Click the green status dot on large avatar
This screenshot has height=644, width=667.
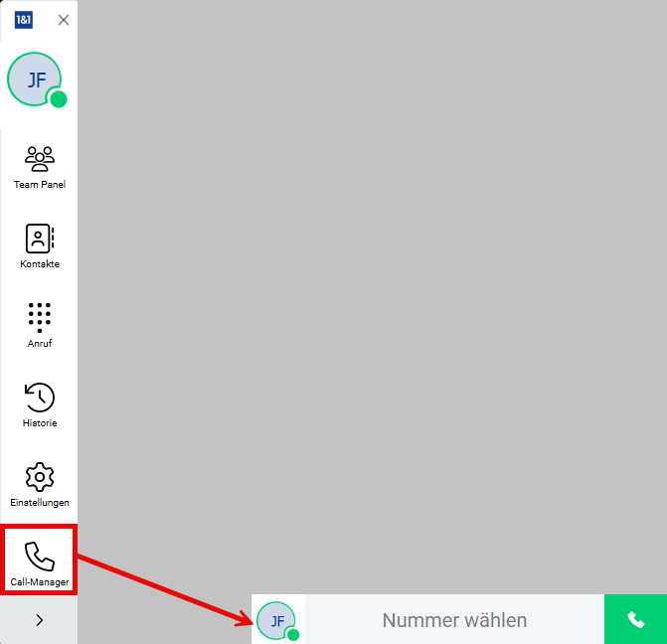pos(59,99)
